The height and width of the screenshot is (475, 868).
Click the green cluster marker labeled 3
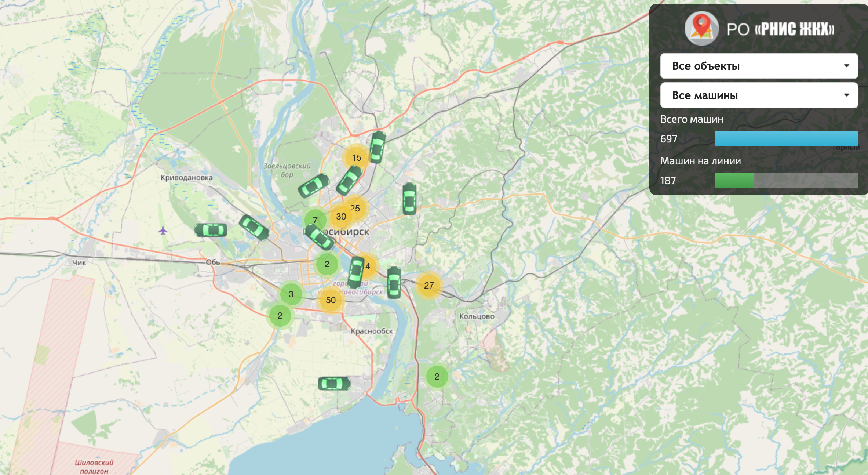(x=291, y=294)
